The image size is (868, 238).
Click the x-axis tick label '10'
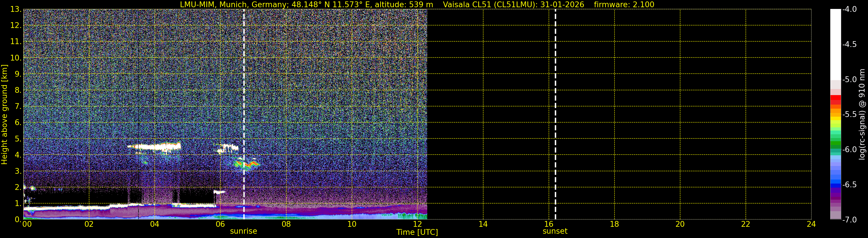[x=352, y=224]
